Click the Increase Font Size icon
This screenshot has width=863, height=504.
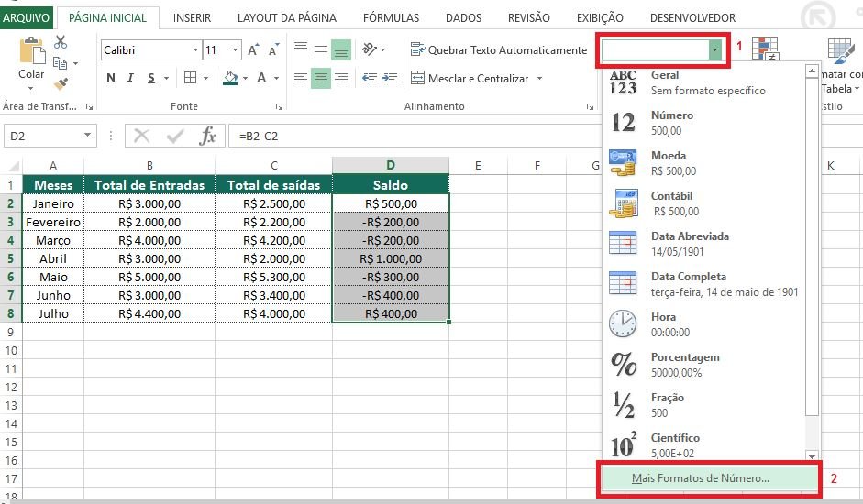click(x=254, y=50)
